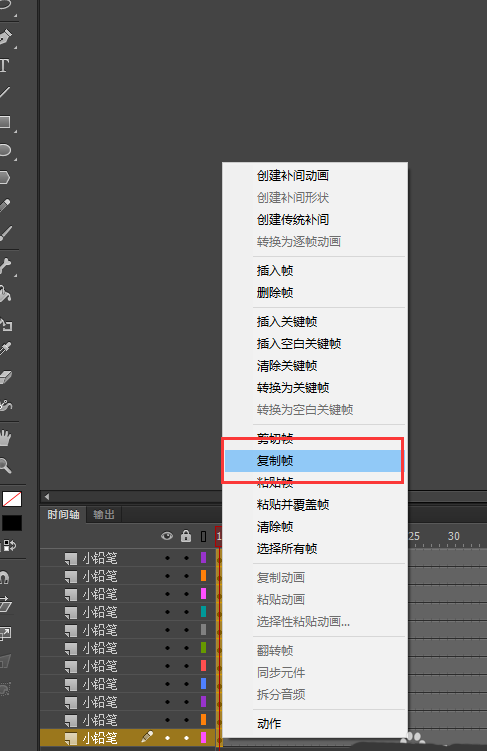This screenshot has height=751, width=487.
Task: Click the swap colors icon
Action: pos(10,545)
